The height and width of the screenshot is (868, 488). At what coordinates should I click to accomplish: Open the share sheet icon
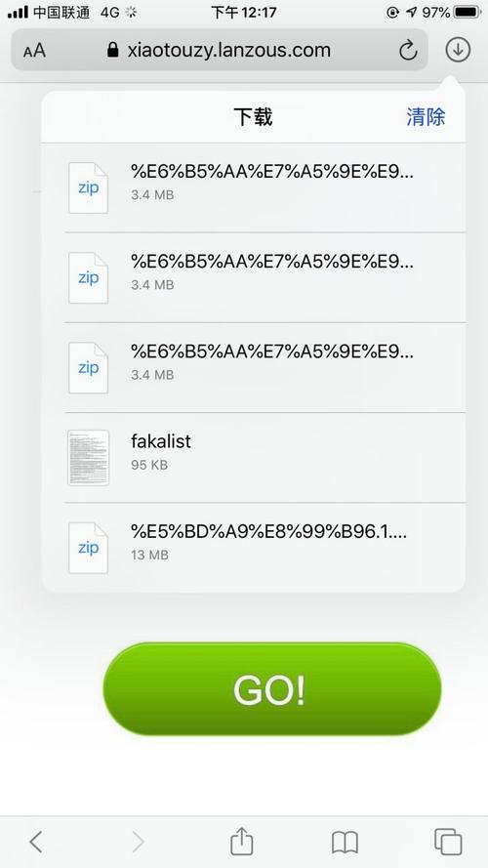pyautogui.click(x=241, y=842)
